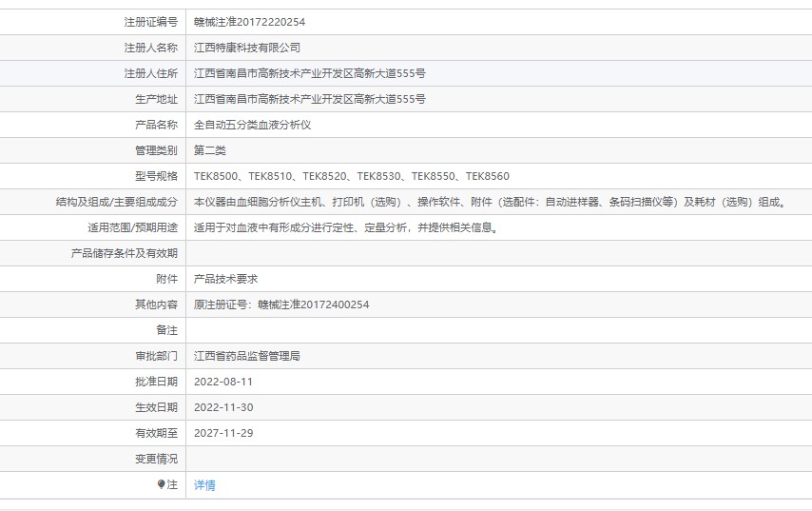Open the 详情 link
Screen dimensions: 812x511
[x=204, y=485]
